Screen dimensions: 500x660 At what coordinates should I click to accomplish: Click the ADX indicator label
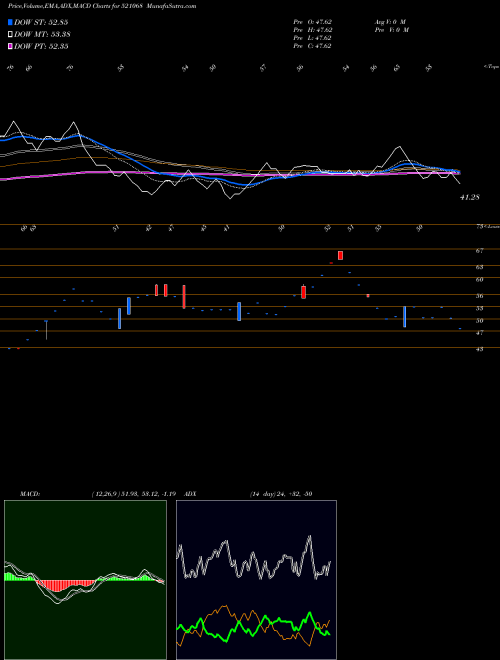click(x=190, y=494)
